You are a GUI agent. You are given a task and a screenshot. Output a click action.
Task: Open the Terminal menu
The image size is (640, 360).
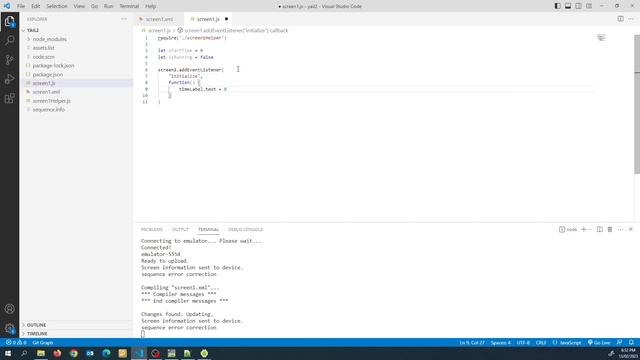coord(129,6)
